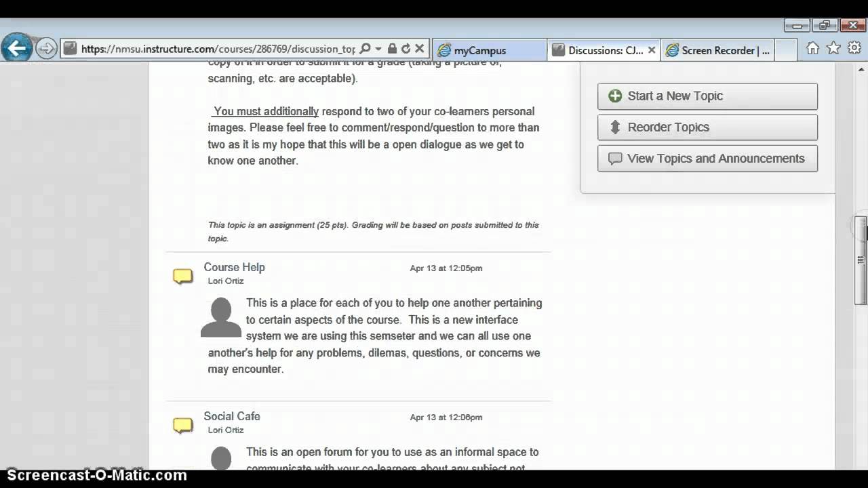Click the browser forward arrow button

tap(46, 49)
